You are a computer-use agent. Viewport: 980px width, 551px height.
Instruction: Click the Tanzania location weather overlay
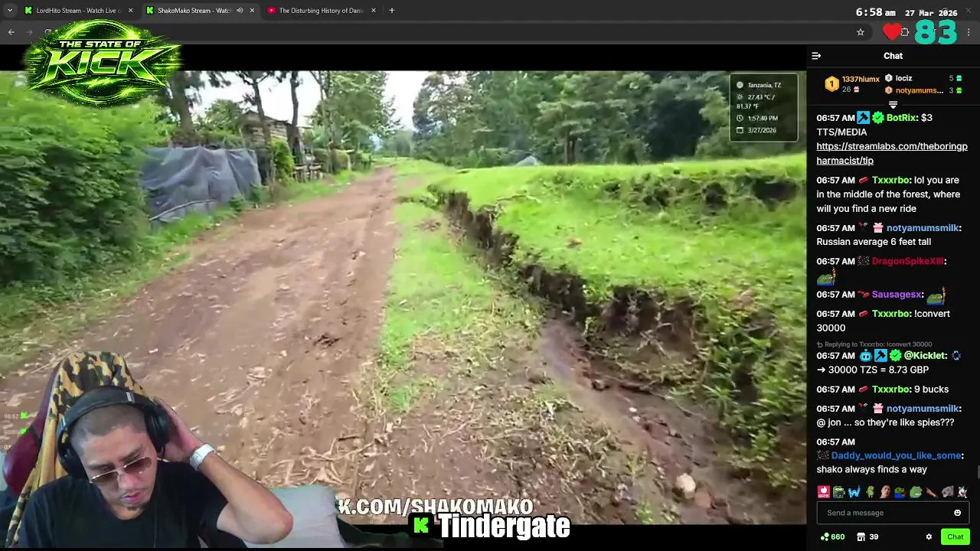click(x=763, y=107)
